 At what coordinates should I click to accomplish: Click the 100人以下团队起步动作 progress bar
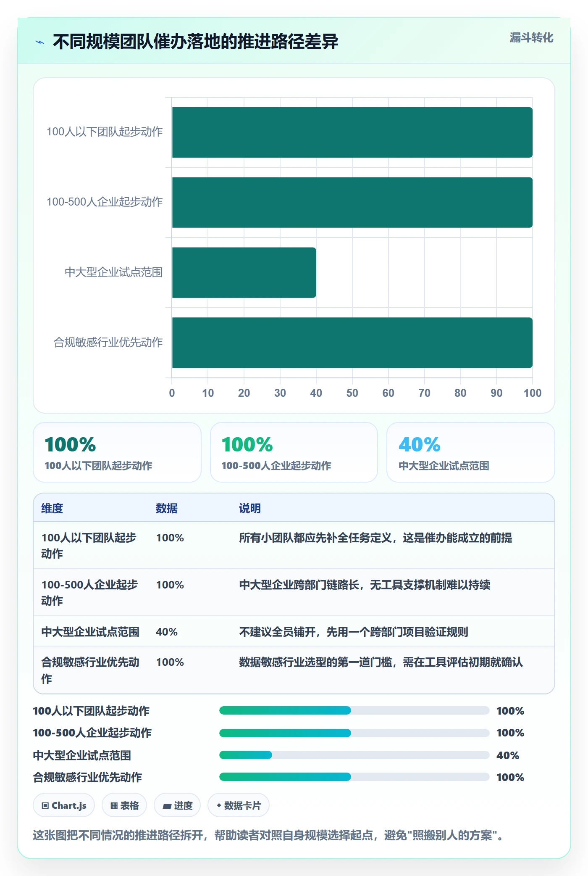pyautogui.click(x=354, y=710)
